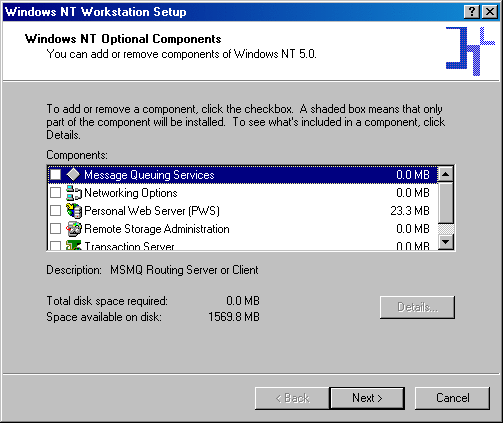Click the Next button
Viewport: 503px width, 423px height.
coord(367,398)
